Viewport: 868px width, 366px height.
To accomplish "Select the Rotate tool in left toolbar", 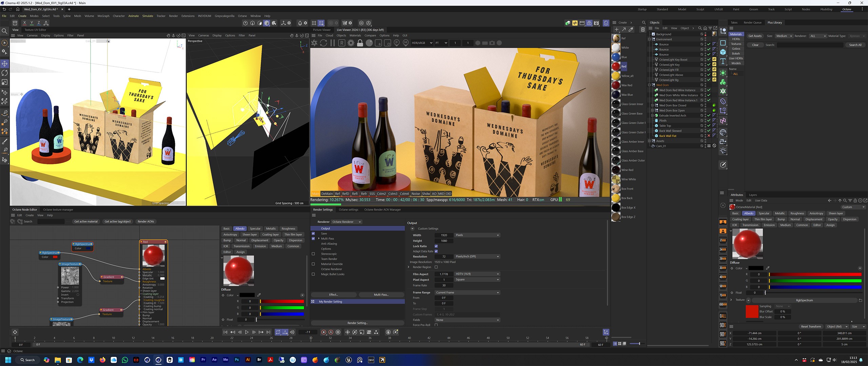I will click(x=5, y=73).
